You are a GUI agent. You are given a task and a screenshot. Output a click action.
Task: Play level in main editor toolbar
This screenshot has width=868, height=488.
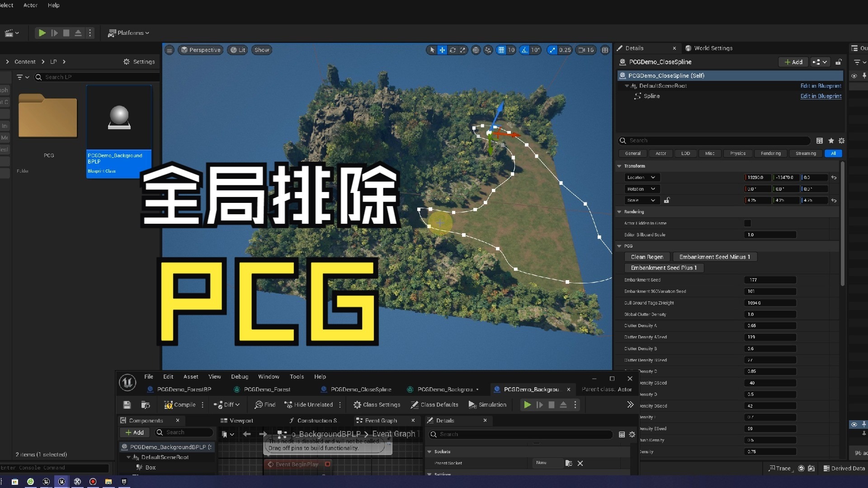pos(42,33)
